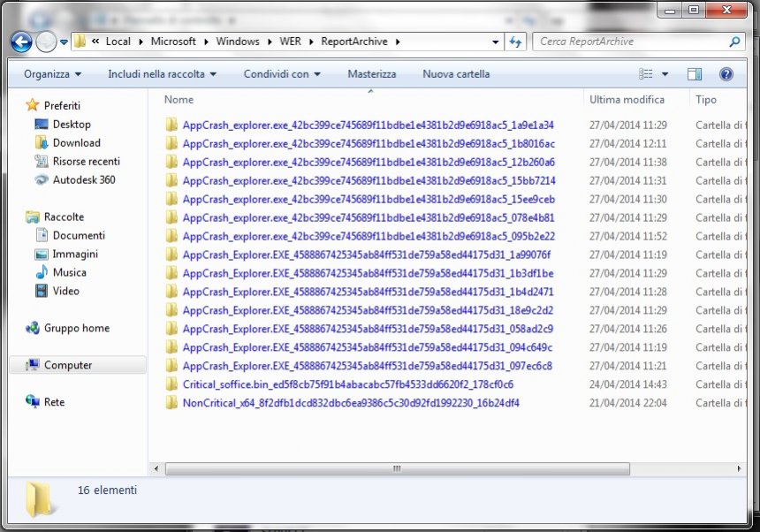760x532 pixels.
Task: Open the Condividi con menu
Action: pos(282,74)
